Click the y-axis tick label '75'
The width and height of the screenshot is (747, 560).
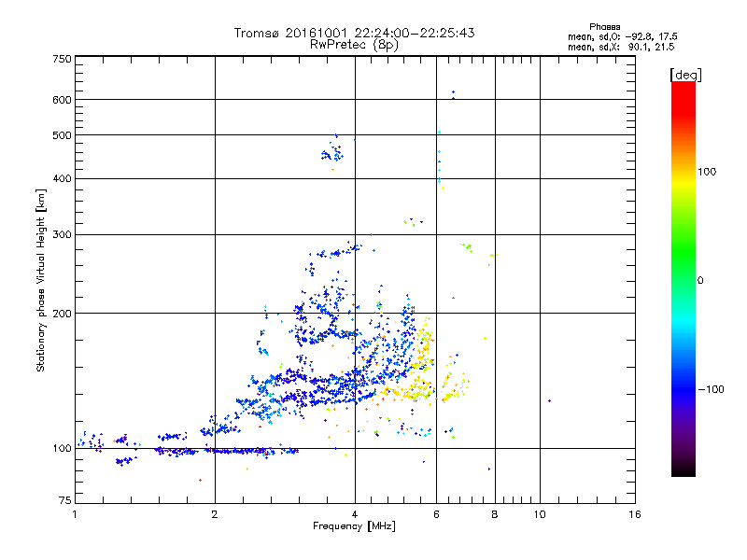click(65, 500)
